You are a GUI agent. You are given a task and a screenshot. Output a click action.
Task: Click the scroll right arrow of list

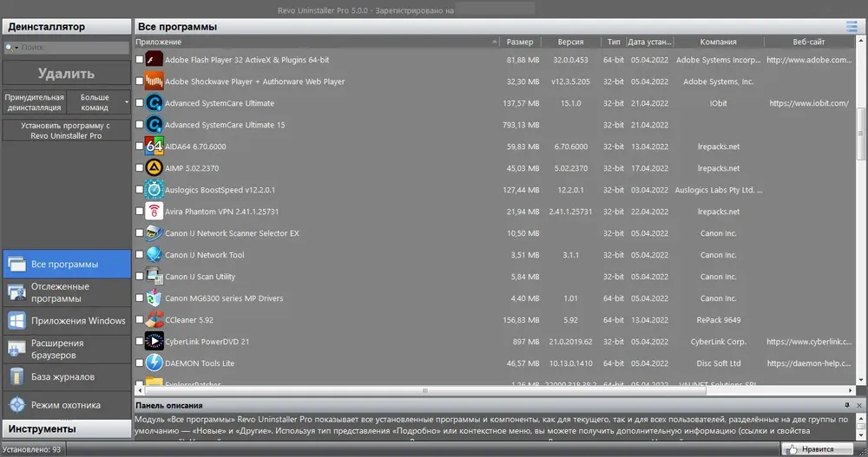click(x=851, y=390)
